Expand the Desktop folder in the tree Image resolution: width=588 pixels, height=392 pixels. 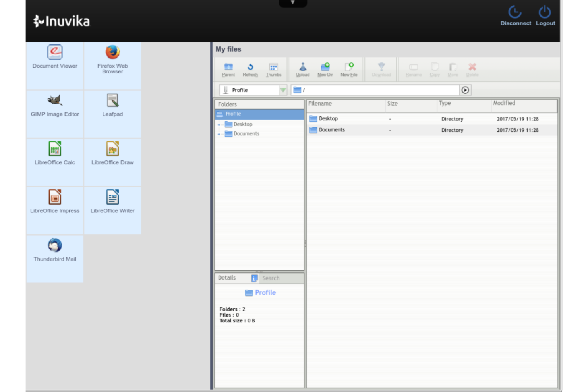(x=219, y=124)
